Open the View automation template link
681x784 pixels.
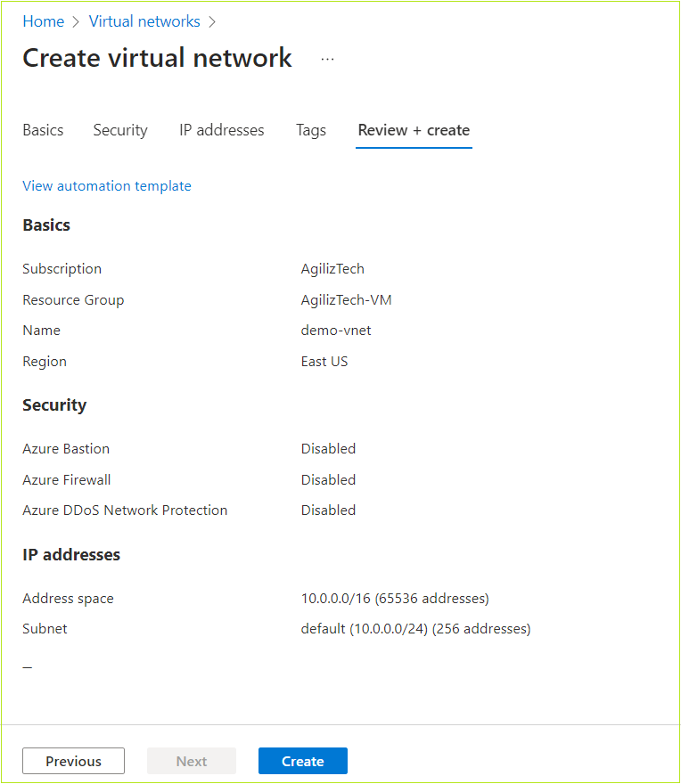pos(107,185)
